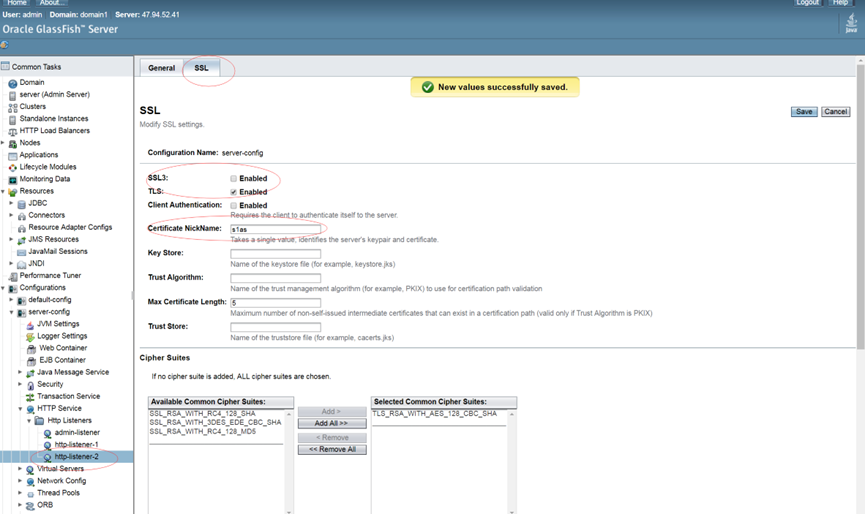This screenshot has height=514, width=865.
Task: Click the Monitoring Data icon
Action: 13,180
